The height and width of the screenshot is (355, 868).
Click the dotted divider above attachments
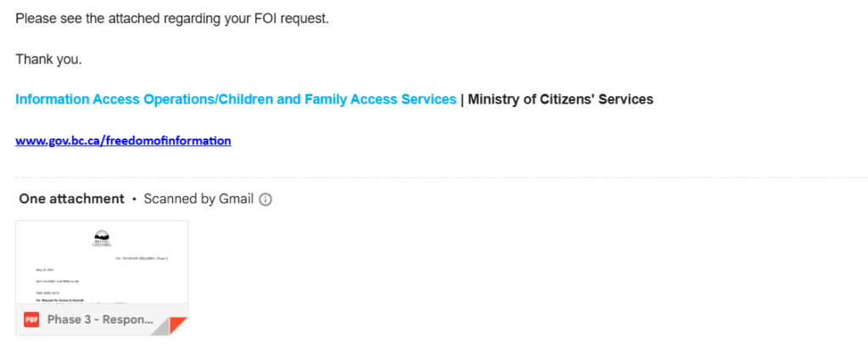pos(441,177)
